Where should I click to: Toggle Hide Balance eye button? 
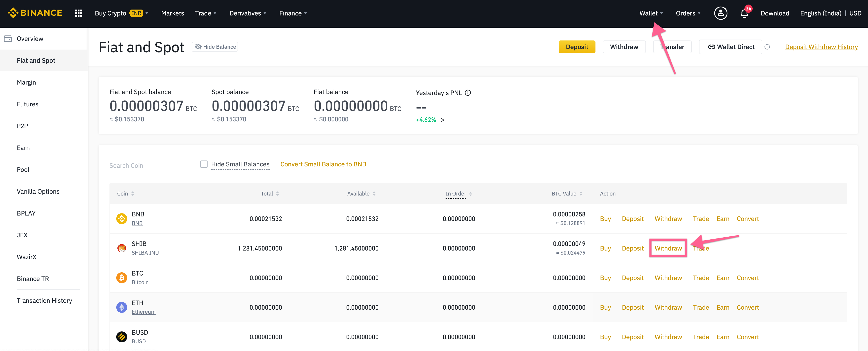coord(215,47)
